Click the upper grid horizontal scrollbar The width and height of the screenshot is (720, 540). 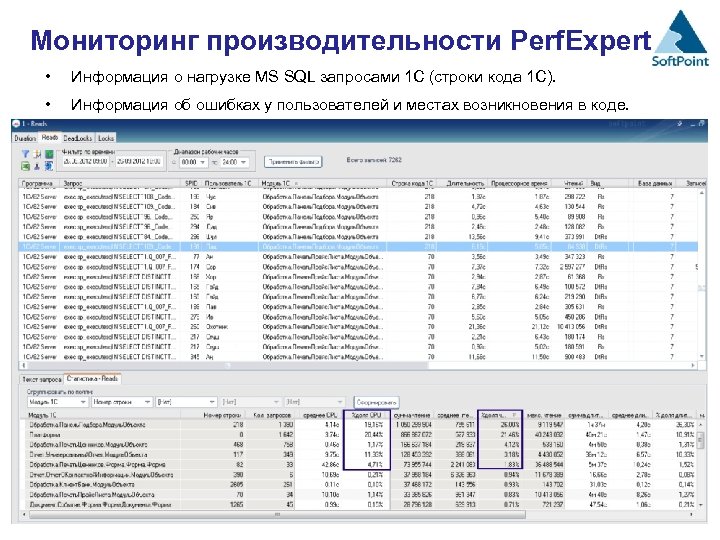pos(358,366)
